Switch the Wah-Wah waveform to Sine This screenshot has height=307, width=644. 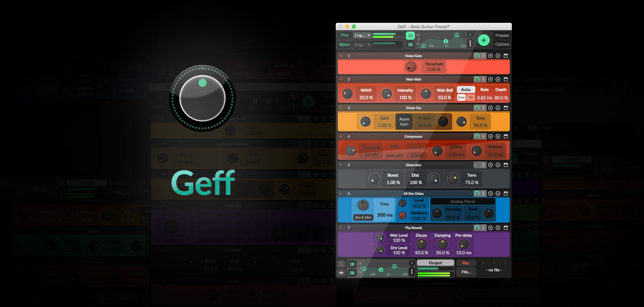pos(461,97)
